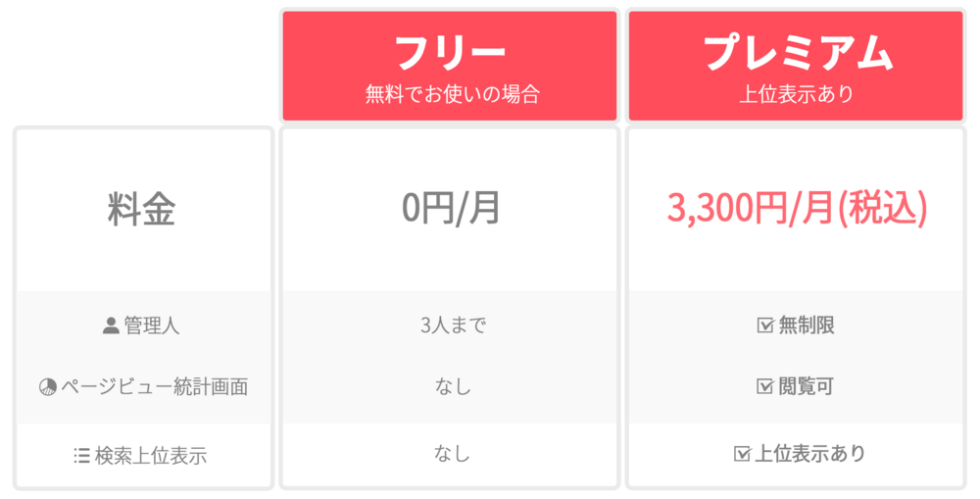Click the ページビュー統計画面 label text

[155, 386]
